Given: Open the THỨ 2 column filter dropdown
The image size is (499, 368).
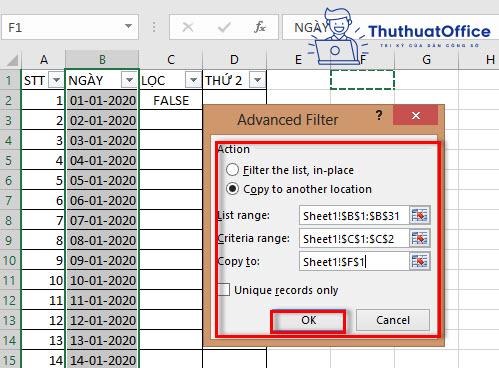Looking at the screenshot, I should click(257, 80).
